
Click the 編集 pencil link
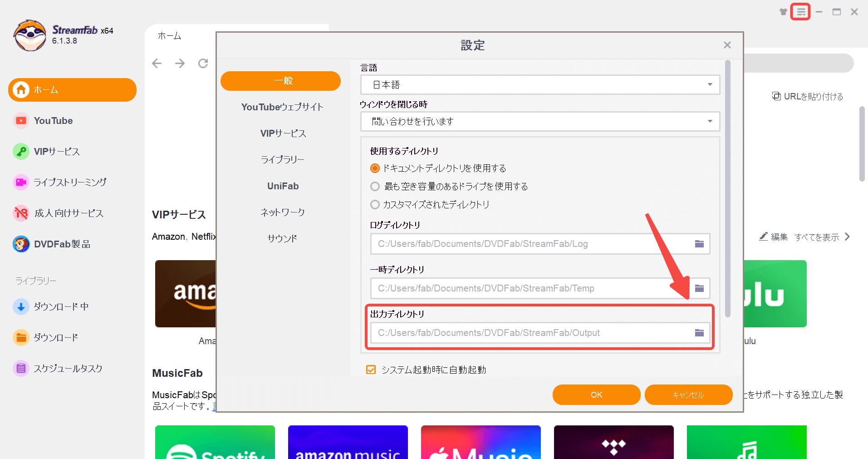(x=774, y=237)
